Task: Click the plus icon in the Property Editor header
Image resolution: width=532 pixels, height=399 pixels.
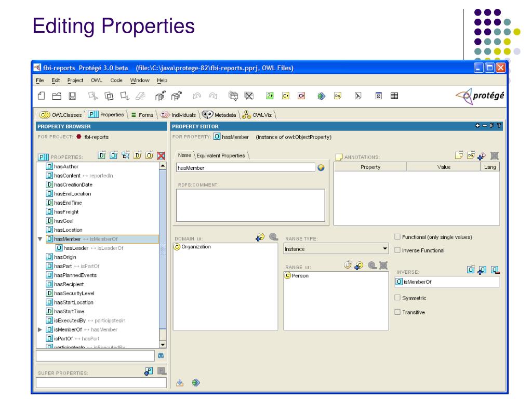Action: point(478,126)
